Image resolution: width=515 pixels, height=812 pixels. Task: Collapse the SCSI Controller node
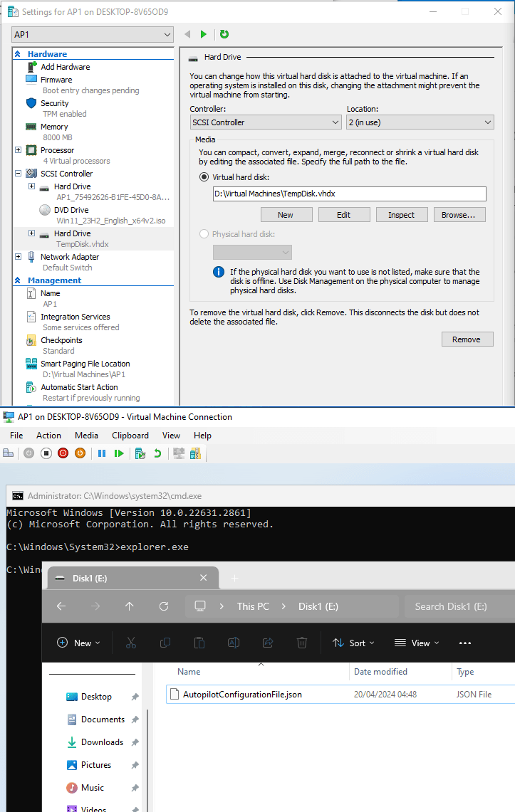pyautogui.click(x=18, y=174)
